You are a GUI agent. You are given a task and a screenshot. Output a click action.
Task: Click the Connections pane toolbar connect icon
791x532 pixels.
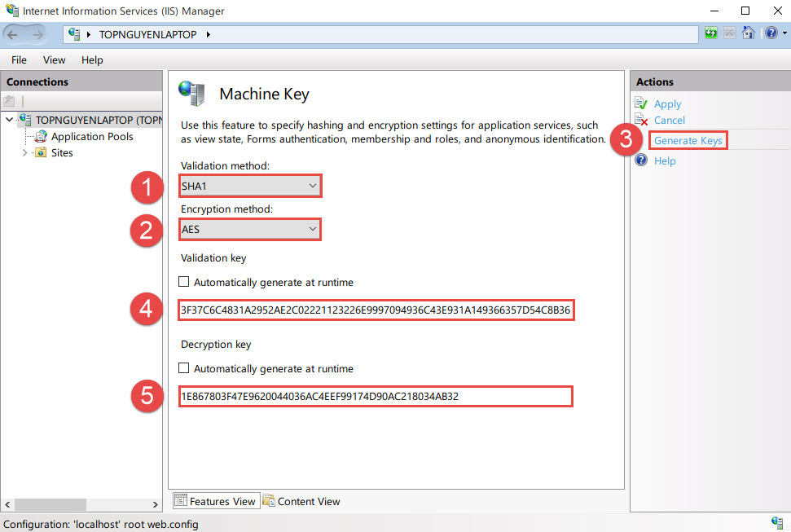tap(9, 101)
